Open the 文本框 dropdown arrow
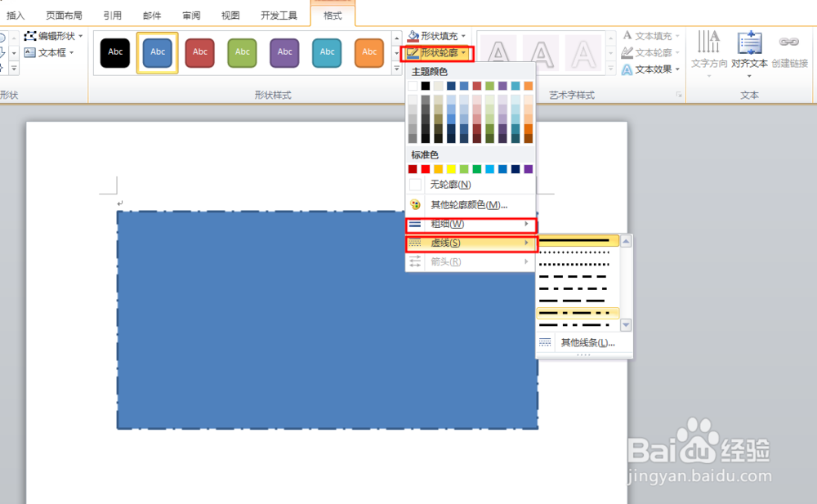 [x=71, y=52]
